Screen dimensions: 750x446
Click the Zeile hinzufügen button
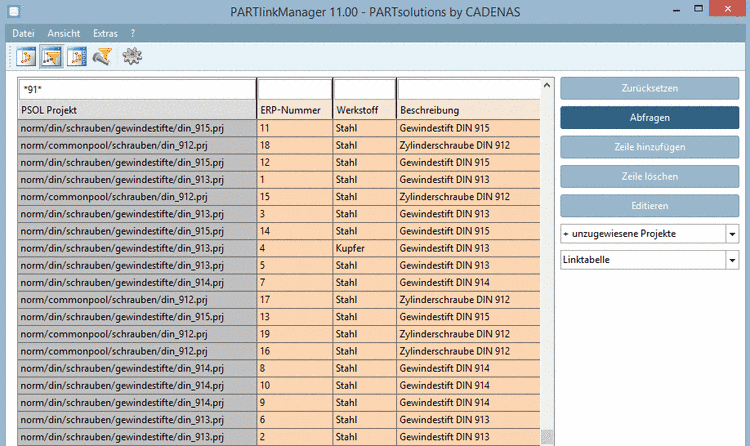coord(650,147)
